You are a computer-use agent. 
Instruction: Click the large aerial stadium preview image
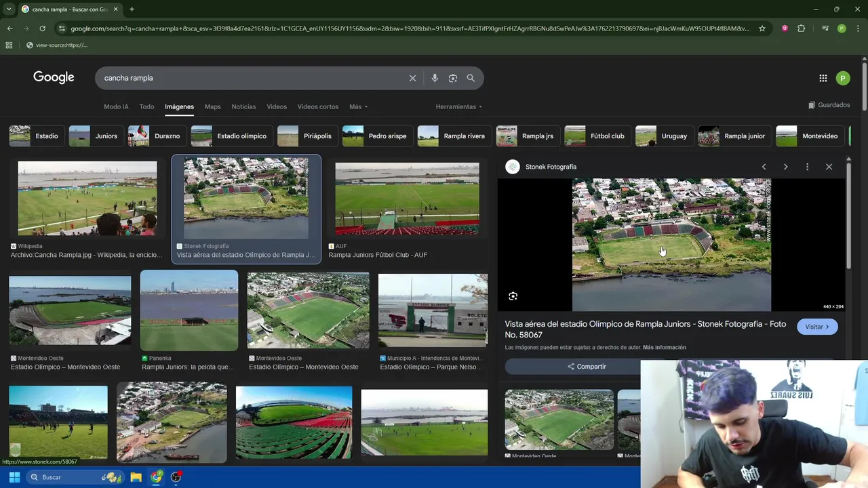click(x=671, y=245)
